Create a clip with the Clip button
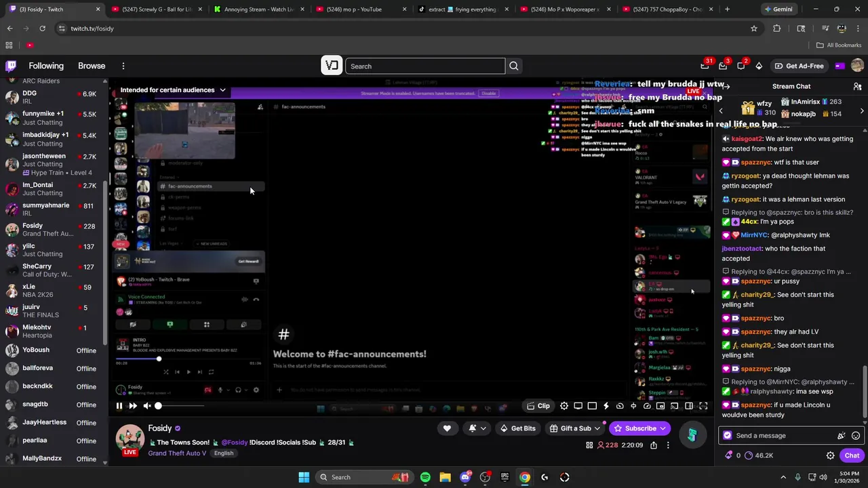 click(538, 406)
